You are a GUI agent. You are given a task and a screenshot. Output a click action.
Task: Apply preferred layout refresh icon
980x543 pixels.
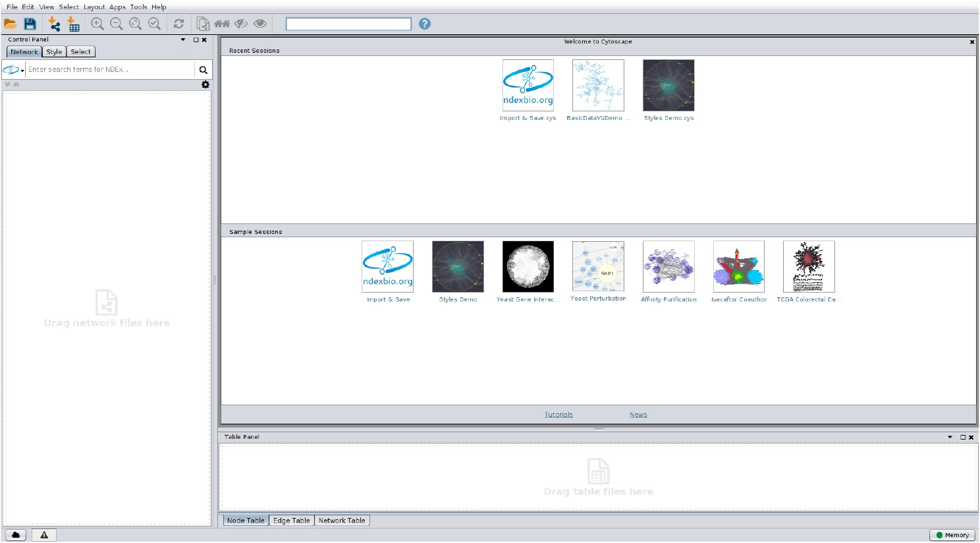(x=178, y=24)
